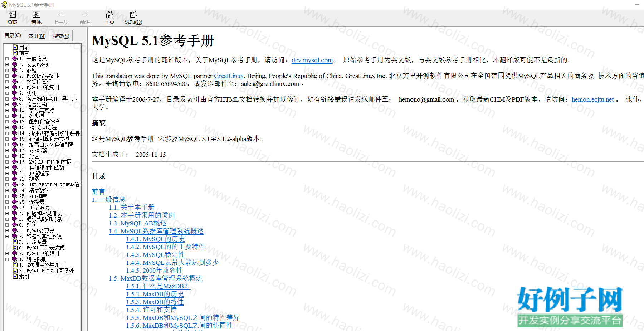This screenshot has height=331, width=644.
Task: Click book icon for 27. 扩展MySQL
Action: pyautogui.click(x=15, y=208)
